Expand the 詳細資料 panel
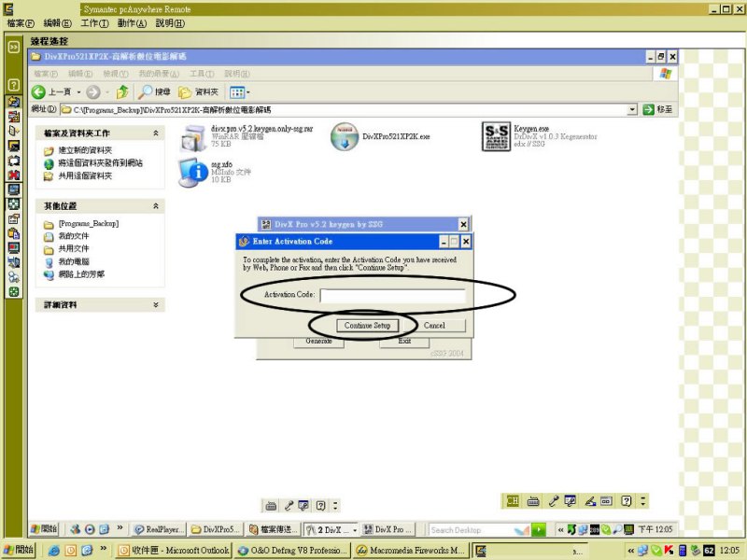This screenshot has width=747, height=560. pos(156,305)
